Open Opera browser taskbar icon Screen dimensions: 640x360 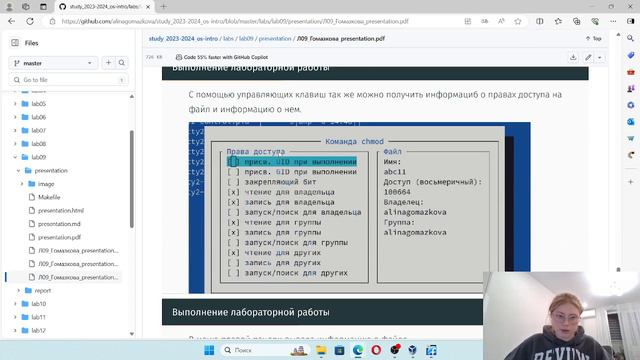point(376,350)
